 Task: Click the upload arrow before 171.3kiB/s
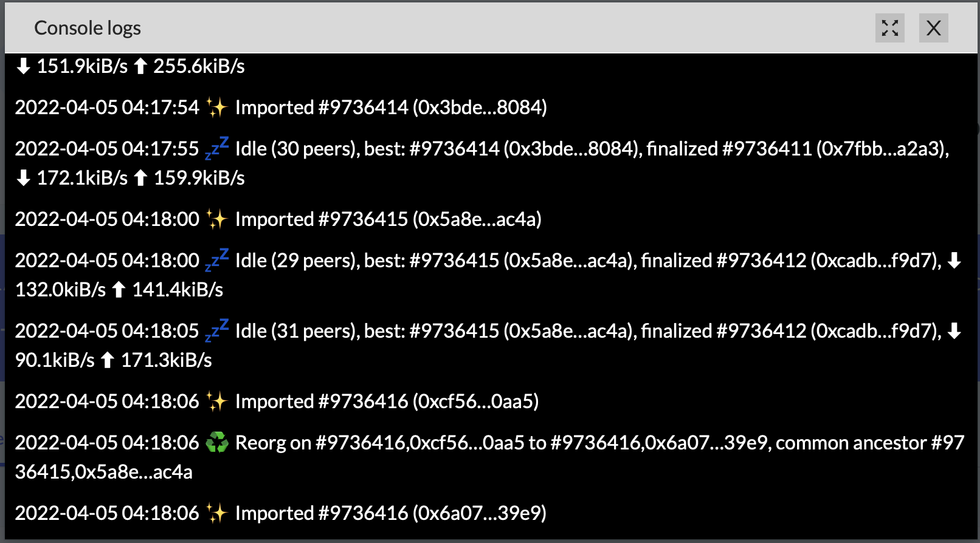108,360
